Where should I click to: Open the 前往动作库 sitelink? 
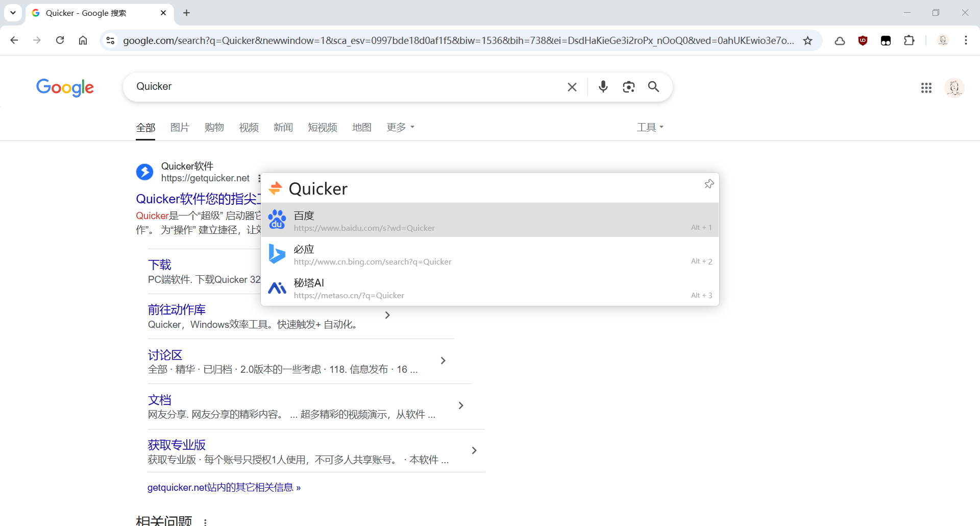click(x=177, y=309)
